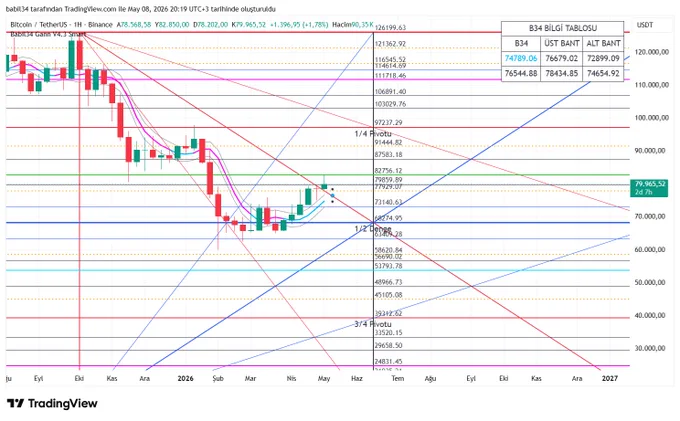Click the Gann level 58620.84
This screenshot has height=421, width=680.
[389, 250]
